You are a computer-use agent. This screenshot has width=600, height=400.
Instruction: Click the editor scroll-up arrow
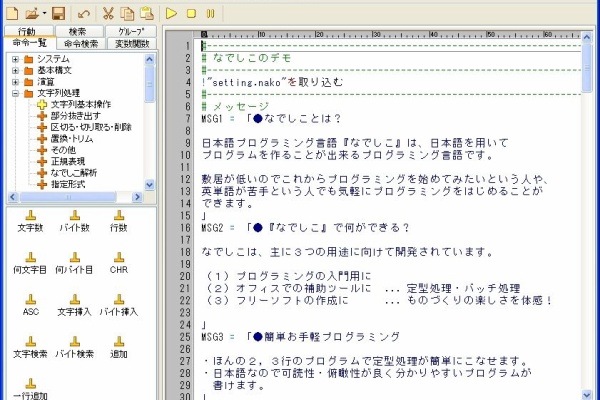click(x=587, y=37)
